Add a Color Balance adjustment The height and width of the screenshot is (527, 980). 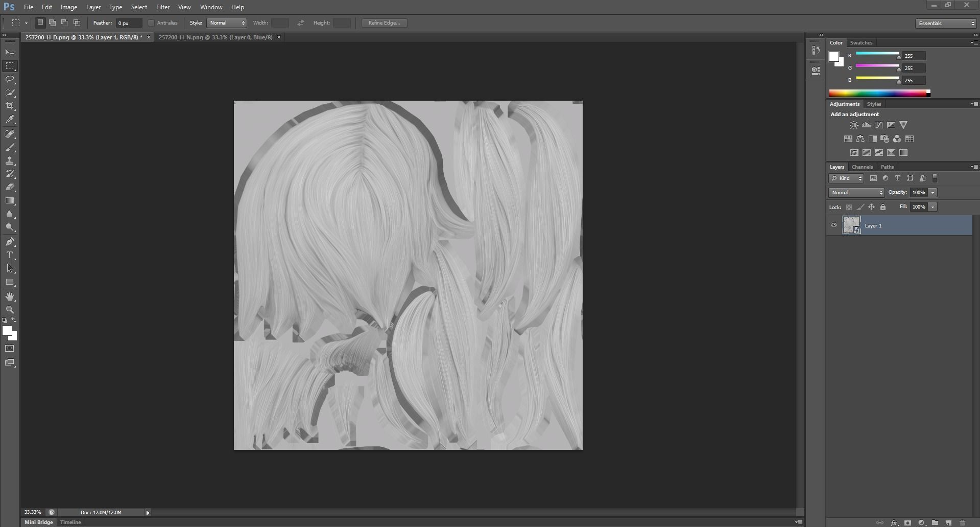(861, 139)
